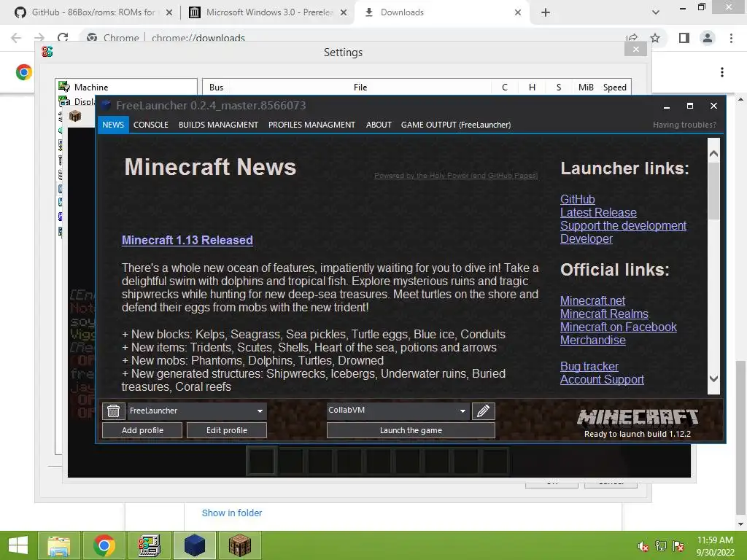
Task: Open the ABOUT tab
Action: [x=379, y=125]
